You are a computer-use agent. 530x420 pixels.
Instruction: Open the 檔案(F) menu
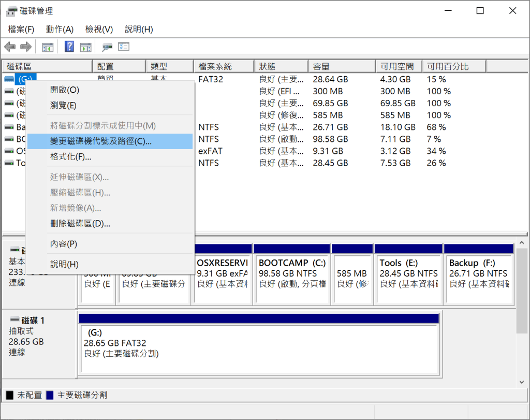click(21, 30)
